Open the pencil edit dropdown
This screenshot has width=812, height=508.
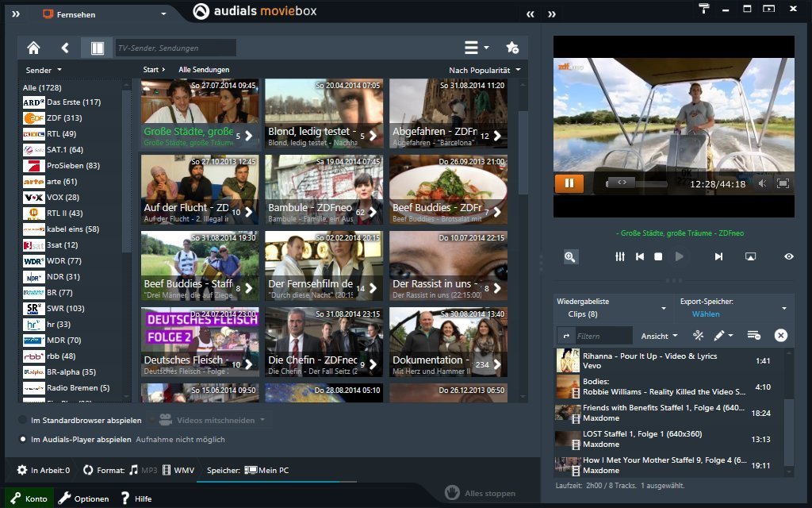coord(723,336)
